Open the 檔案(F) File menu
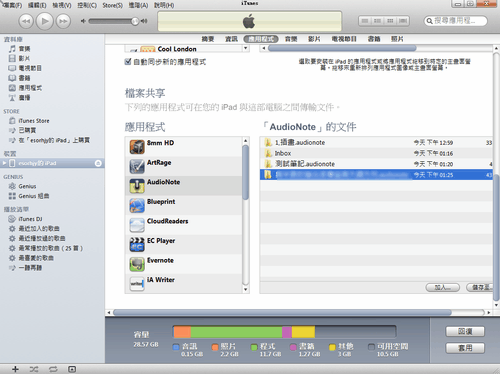This screenshot has width=500, height=374. coord(12,5)
